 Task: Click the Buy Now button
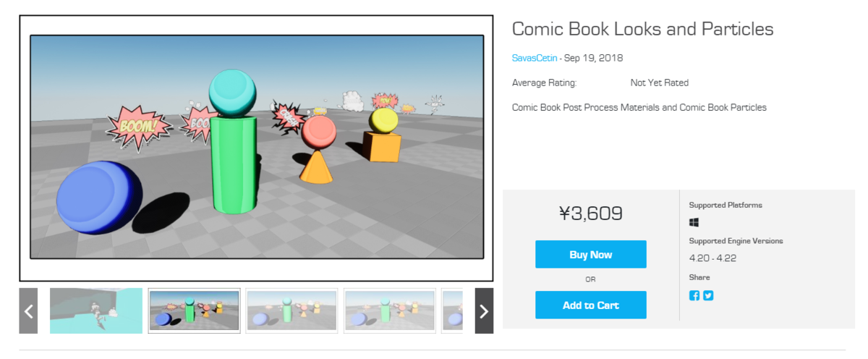(x=591, y=255)
